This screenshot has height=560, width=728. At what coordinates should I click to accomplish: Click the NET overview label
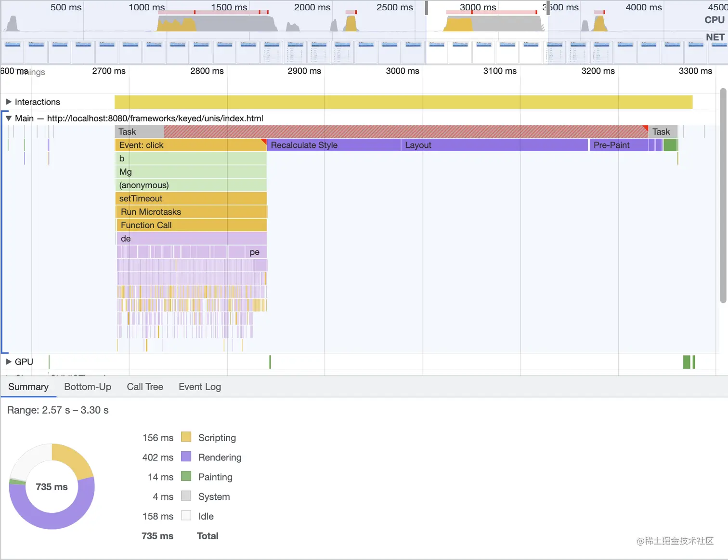(x=715, y=37)
